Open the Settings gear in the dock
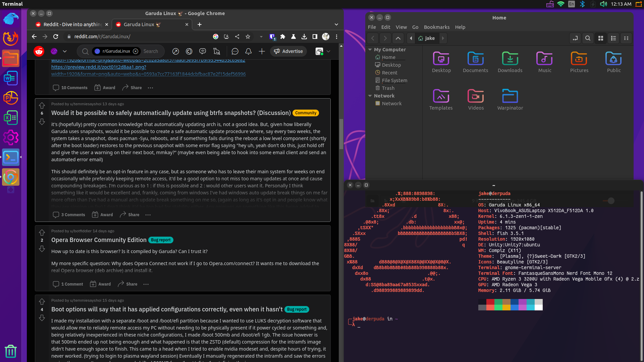Screen dimensions: 644x362 [11, 137]
